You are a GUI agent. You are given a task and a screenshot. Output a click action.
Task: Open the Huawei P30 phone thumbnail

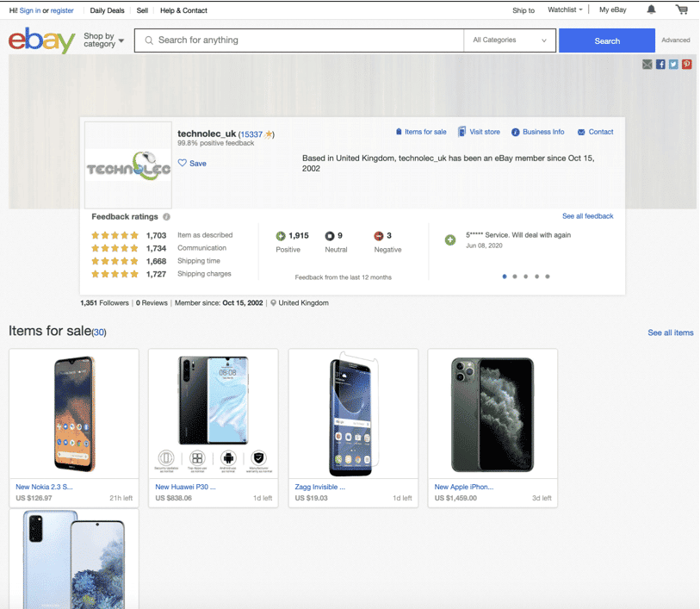[x=214, y=413]
